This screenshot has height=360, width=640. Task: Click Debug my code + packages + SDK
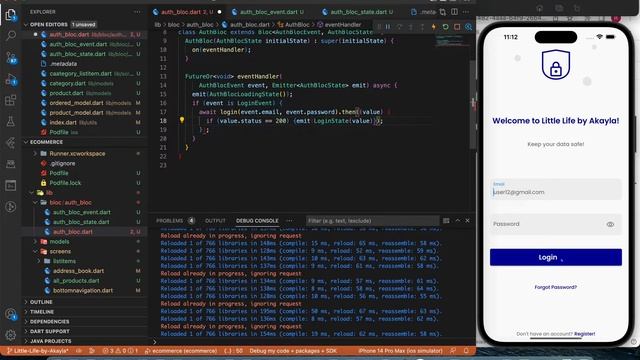click(293, 351)
